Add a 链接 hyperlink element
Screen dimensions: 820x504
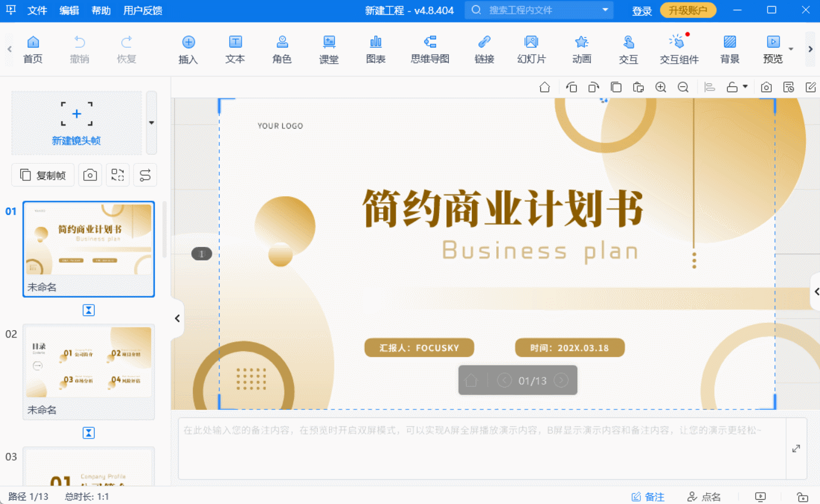tap(484, 49)
